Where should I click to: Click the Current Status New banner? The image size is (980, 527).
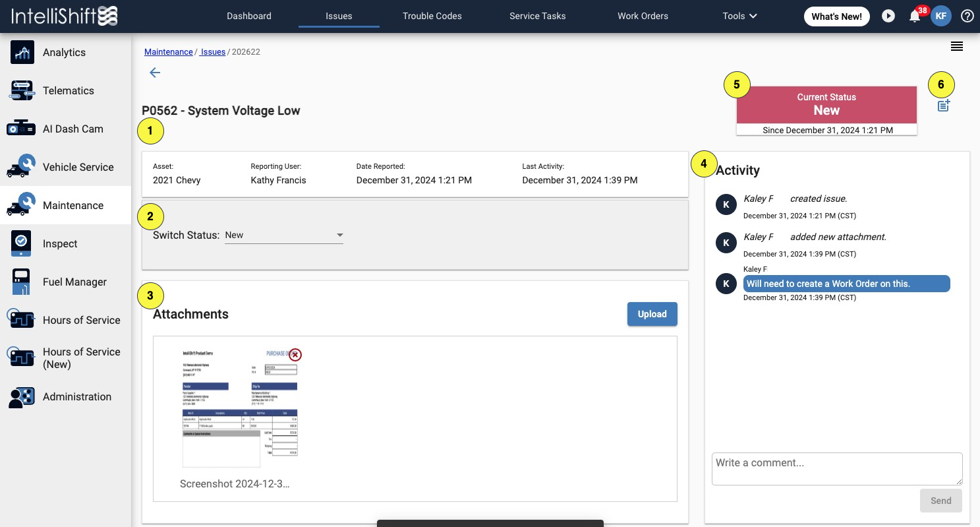pyautogui.click(x=826, y=105)
